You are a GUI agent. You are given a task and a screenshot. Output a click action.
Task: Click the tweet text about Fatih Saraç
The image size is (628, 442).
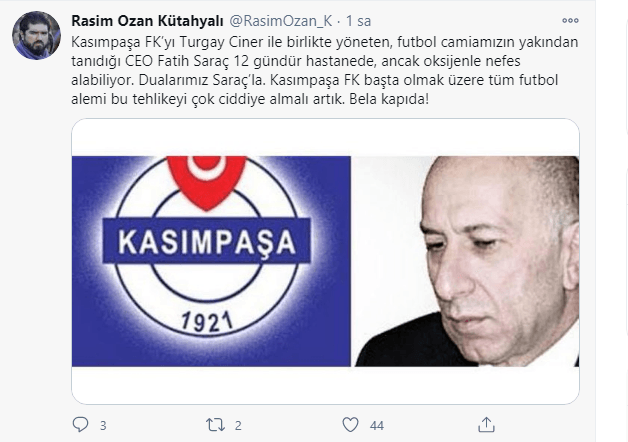(x=324, y=70)
